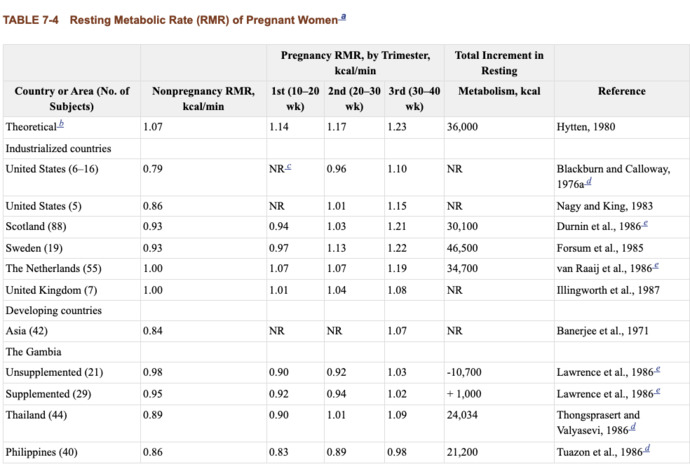
Task: Click the 'United Kingdom (7)' row label
Action: [51, 290]
